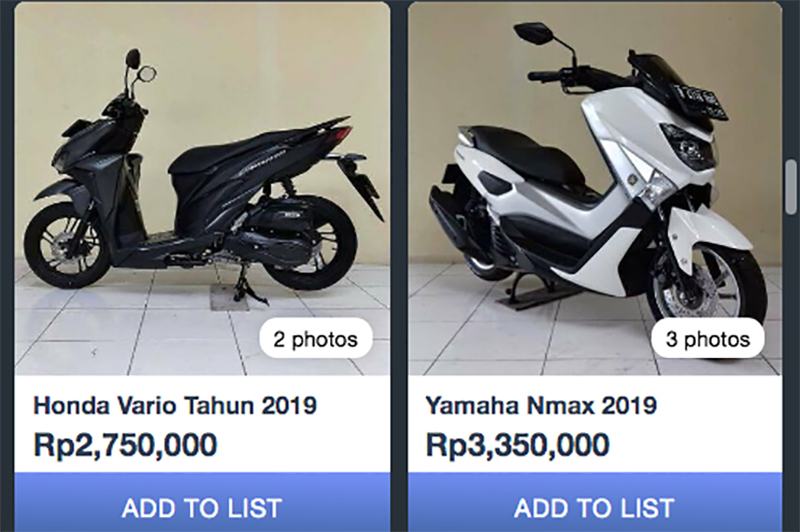
Task: Open Honda Vario Tahun 2019 title
Action: pyautogui.click(x=175, y=406)
